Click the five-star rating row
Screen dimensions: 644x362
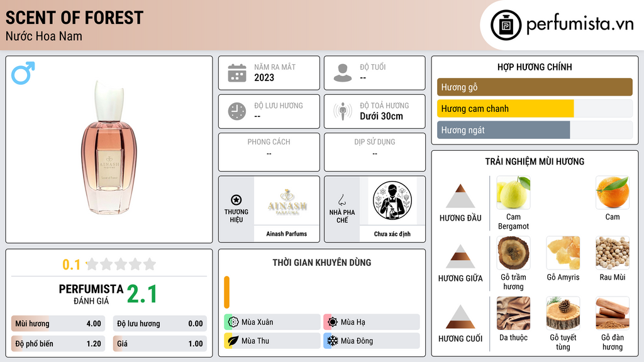click(121, 264)
